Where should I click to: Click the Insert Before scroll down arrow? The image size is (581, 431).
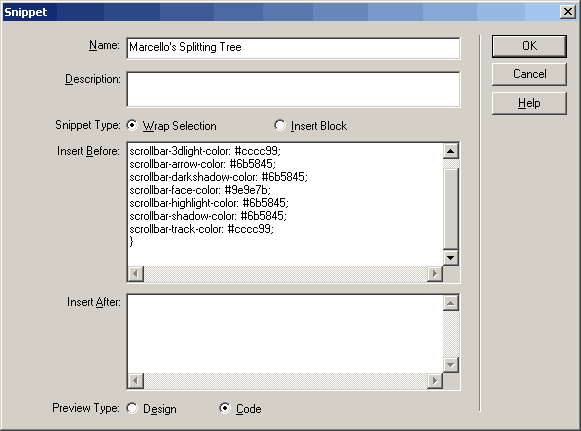tap(451, 258)
